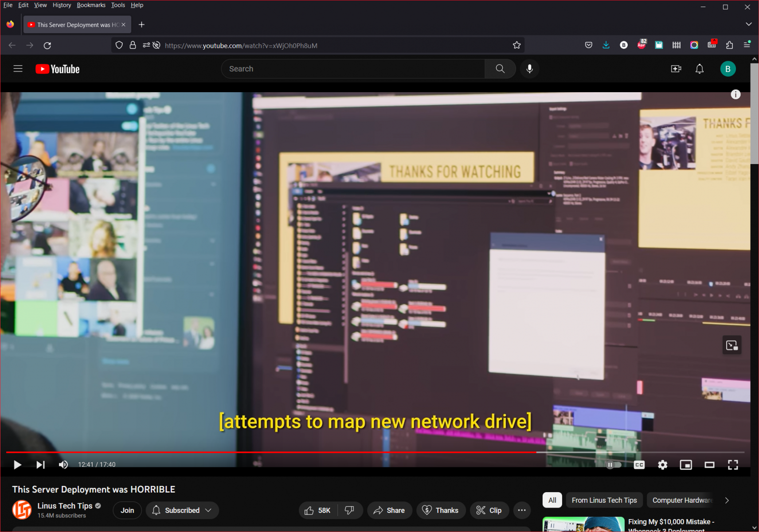Open the File menu
Image resolution: width=759 pixels, height=532 pixels.
[x=8, y=5]
